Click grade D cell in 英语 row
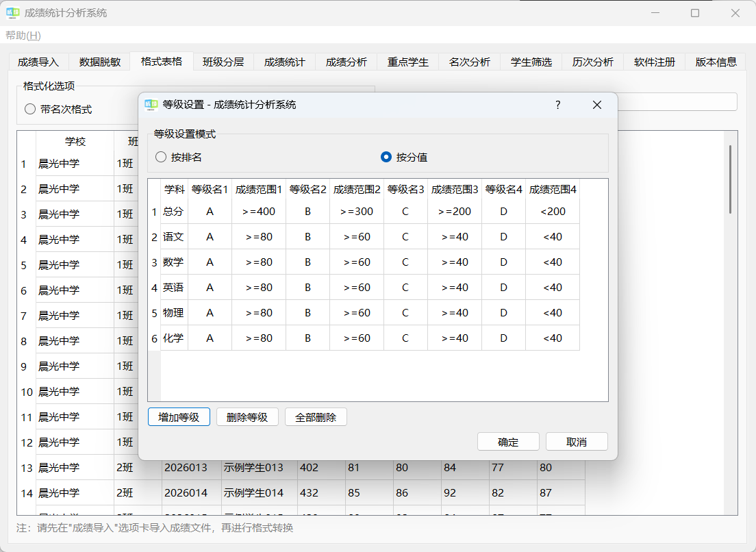Image resolution: width=756 pixels, height=552 pixels. point(503,288)
